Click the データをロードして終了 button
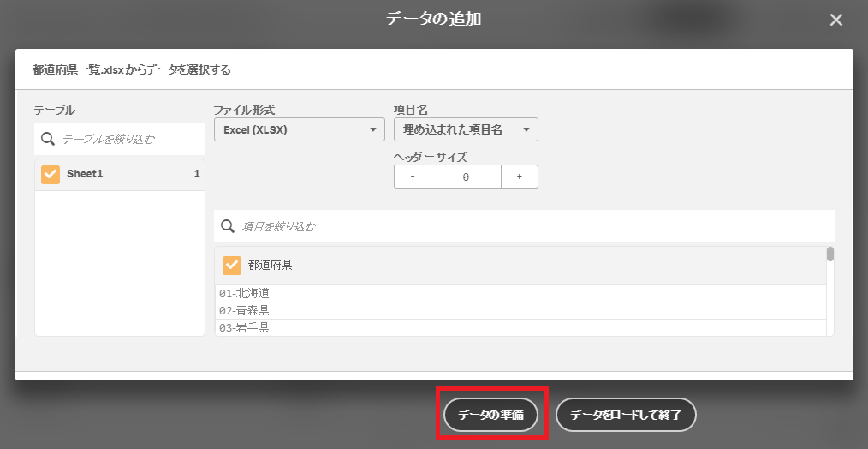868x449 pixels. (626, 415)
